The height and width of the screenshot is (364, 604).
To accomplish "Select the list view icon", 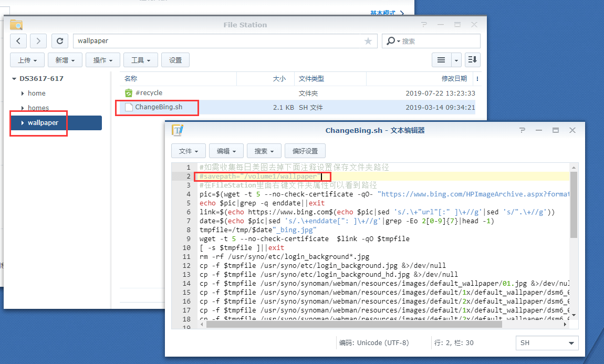I will [441, 59].
